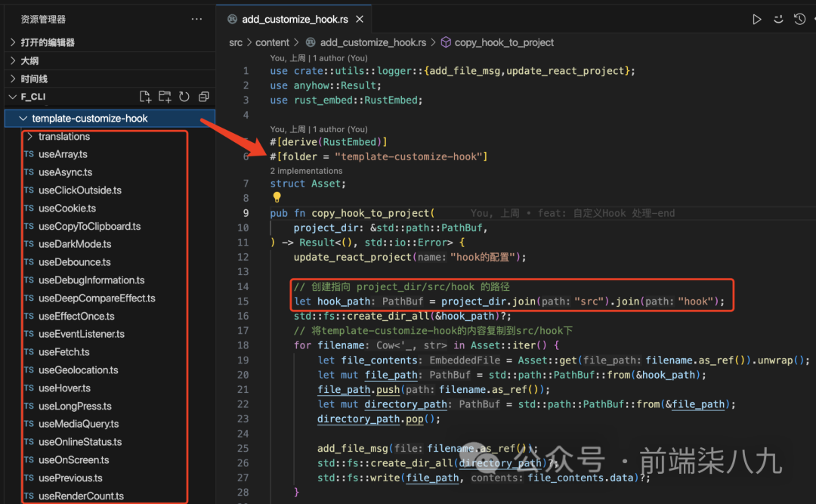Select the add_customize_hook.rs editor tab
This screenshot has height=504, width=816.
pos(295,19)
